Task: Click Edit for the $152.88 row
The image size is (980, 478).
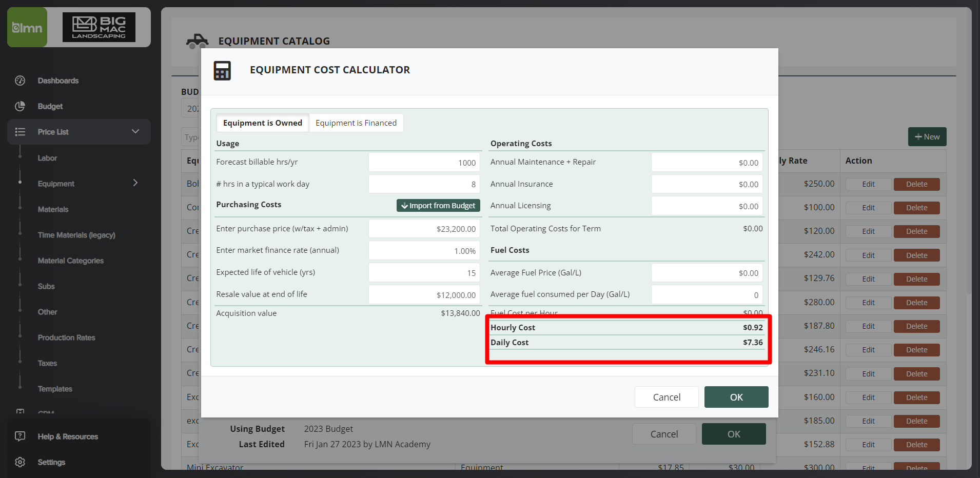Action: 868,445
